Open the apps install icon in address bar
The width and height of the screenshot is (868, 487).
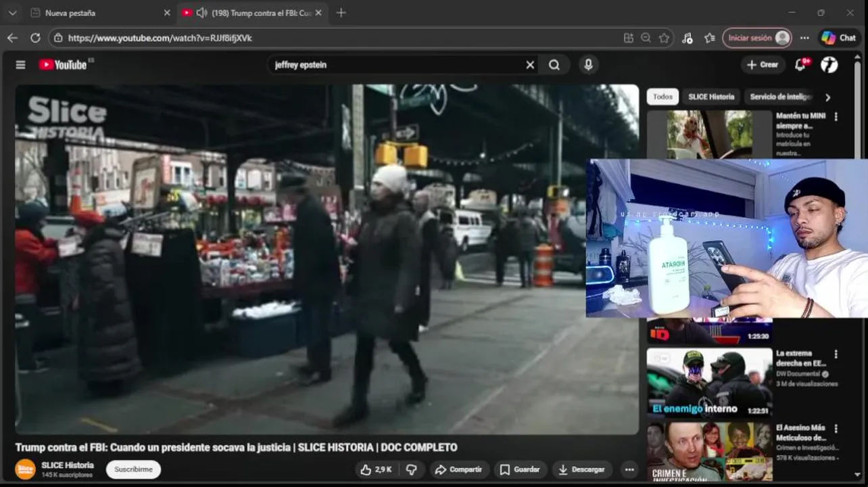[x=629, y=38]
